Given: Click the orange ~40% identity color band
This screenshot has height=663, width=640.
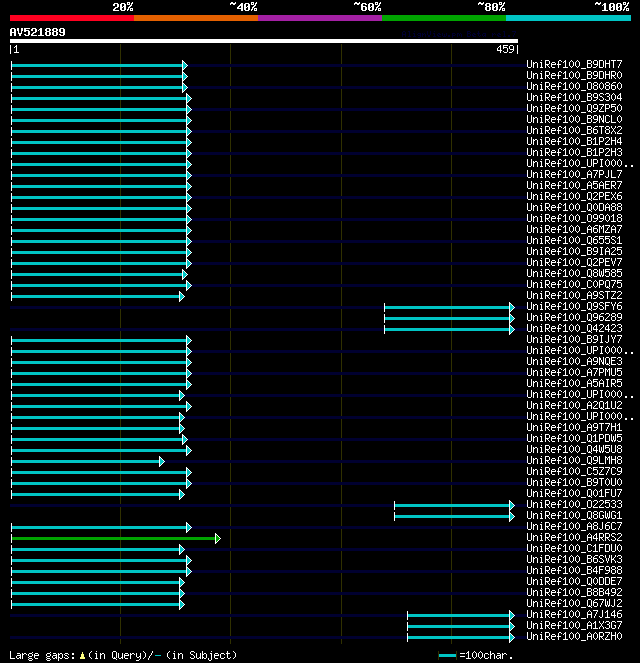Looking at the screenshot, I should point(196,18).
